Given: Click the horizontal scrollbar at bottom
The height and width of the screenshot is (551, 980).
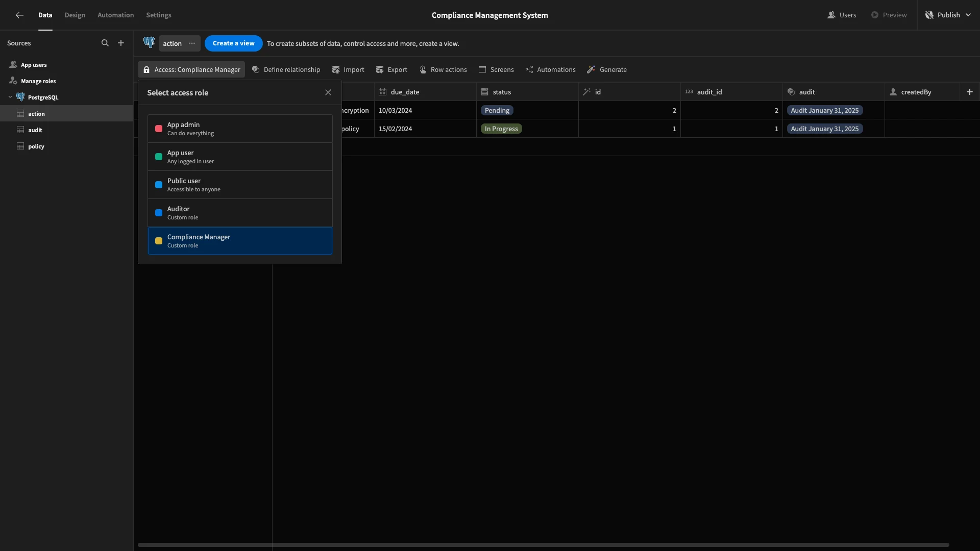Looking at the screenshot, I should [543, 545].
